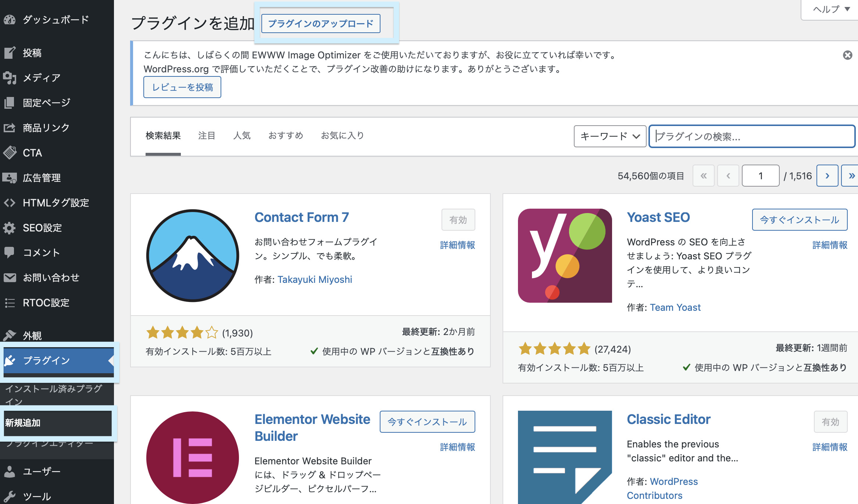Expand the ヘルプ help dropdown
The width and height of the screenshot is (858, 504).
831,9
